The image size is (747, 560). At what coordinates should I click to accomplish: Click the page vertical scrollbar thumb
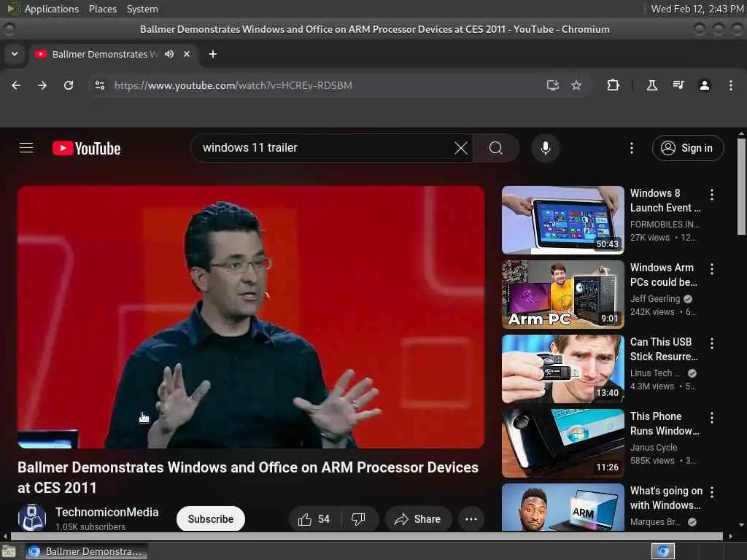(x=741, y=186)
